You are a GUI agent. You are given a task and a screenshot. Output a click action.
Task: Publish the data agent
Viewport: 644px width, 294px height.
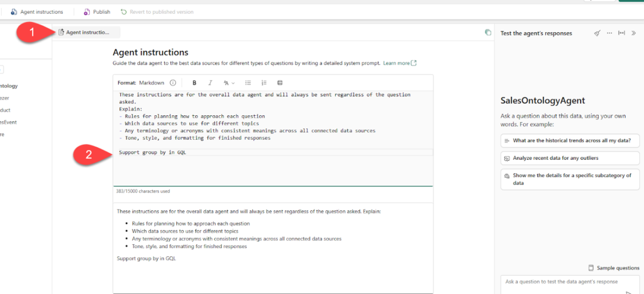pyautogui.click(x=97, y=11)
